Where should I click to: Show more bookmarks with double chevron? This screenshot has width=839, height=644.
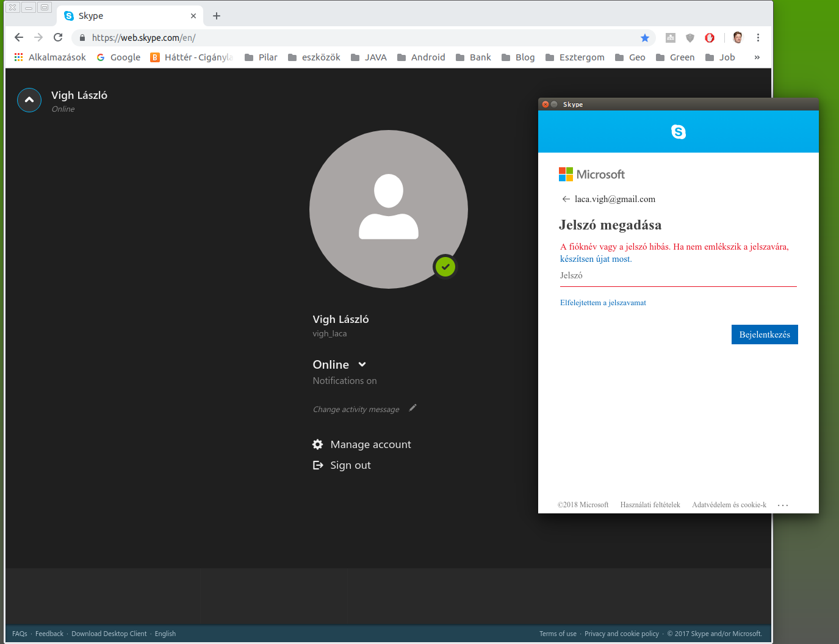tap(757, 57)
